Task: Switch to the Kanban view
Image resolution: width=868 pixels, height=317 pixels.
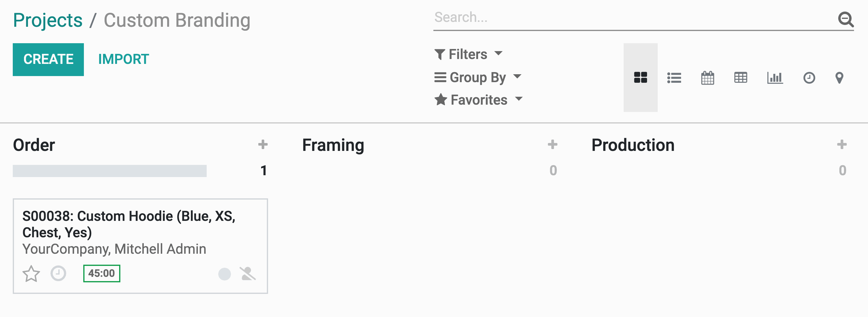Action: [x=640, y=78]
